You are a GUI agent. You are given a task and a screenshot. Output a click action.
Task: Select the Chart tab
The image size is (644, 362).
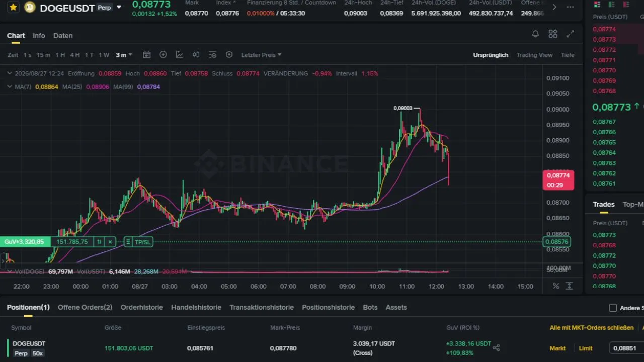point(16,36)
